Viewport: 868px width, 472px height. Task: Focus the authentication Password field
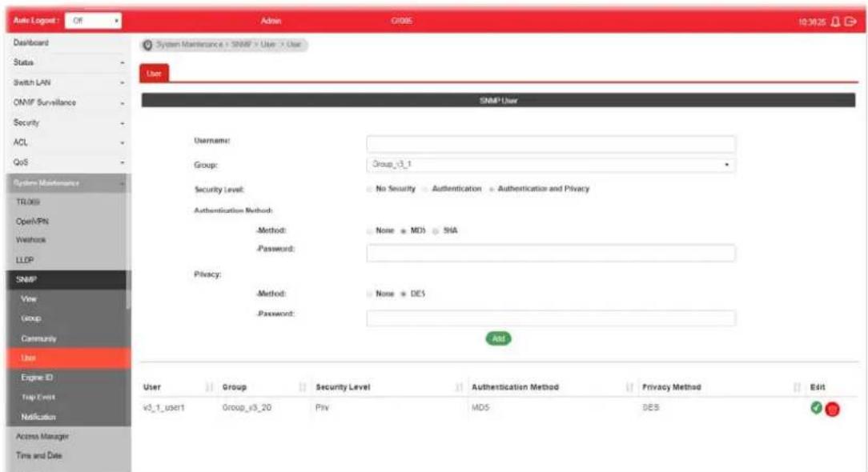(551, 253)
